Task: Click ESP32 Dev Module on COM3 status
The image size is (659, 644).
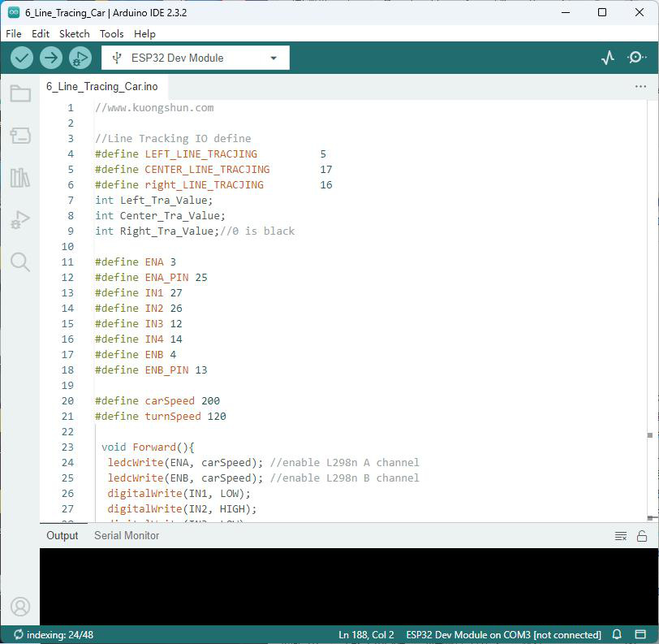Action: point(503,635)
